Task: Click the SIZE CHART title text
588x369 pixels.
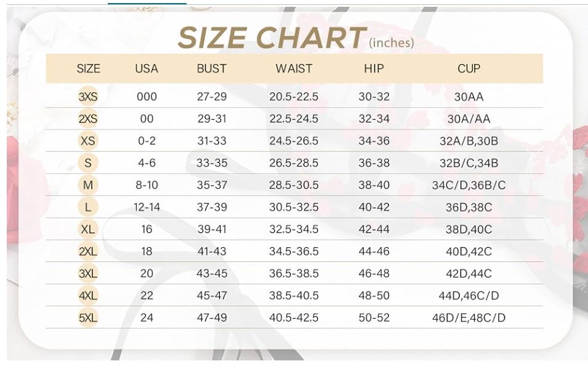Action: [272, 38]
